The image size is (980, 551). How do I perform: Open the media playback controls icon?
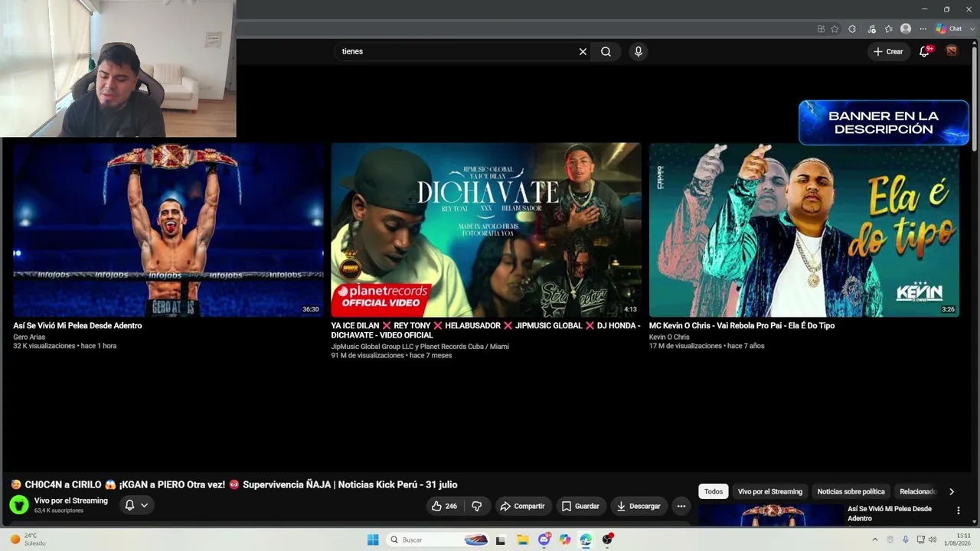(871, 29)
